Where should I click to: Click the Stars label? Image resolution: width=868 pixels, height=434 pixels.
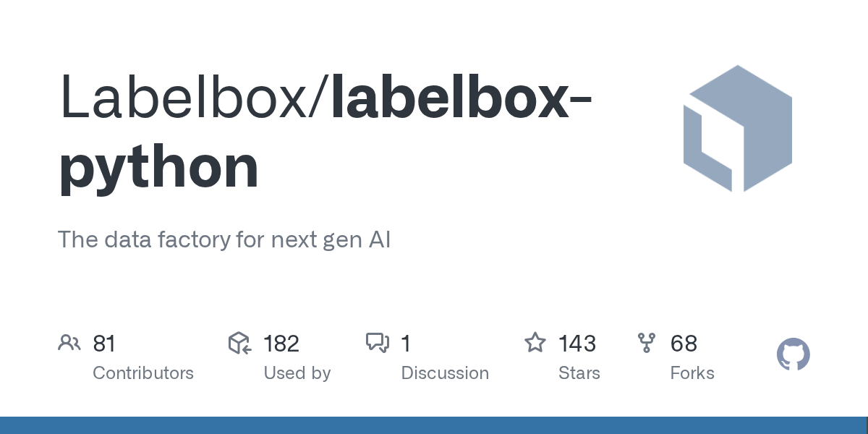[x=579, y=373]
